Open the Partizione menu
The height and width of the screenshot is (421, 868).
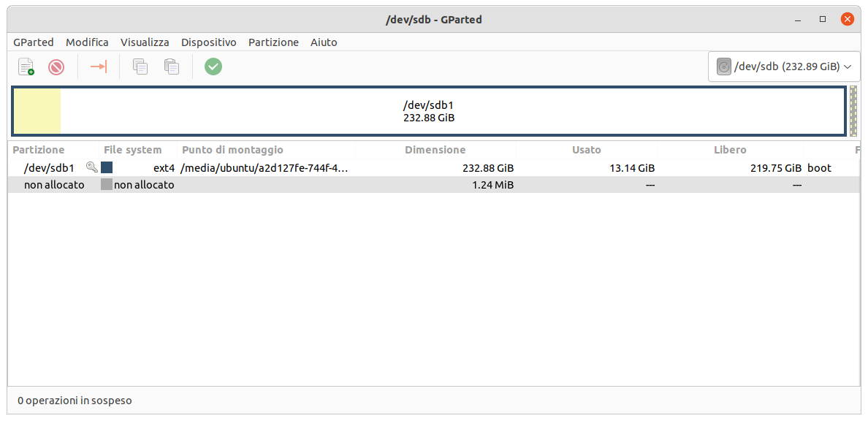click(273, 42)
